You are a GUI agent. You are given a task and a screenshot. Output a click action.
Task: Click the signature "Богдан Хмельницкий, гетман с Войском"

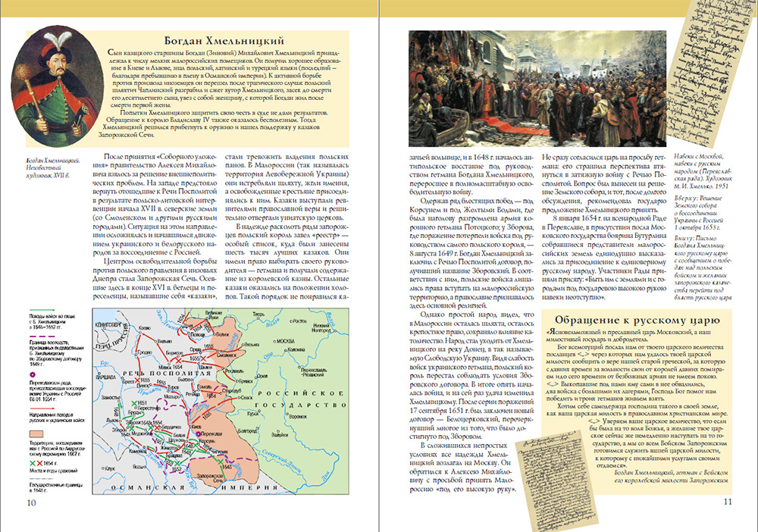pos(671,477)
